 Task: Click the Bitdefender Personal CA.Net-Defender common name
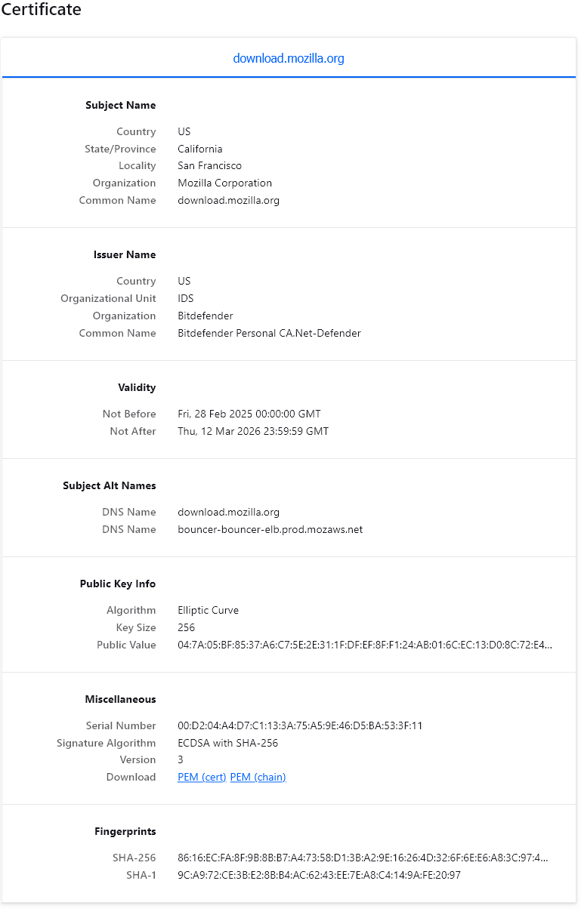pos(269,333)
